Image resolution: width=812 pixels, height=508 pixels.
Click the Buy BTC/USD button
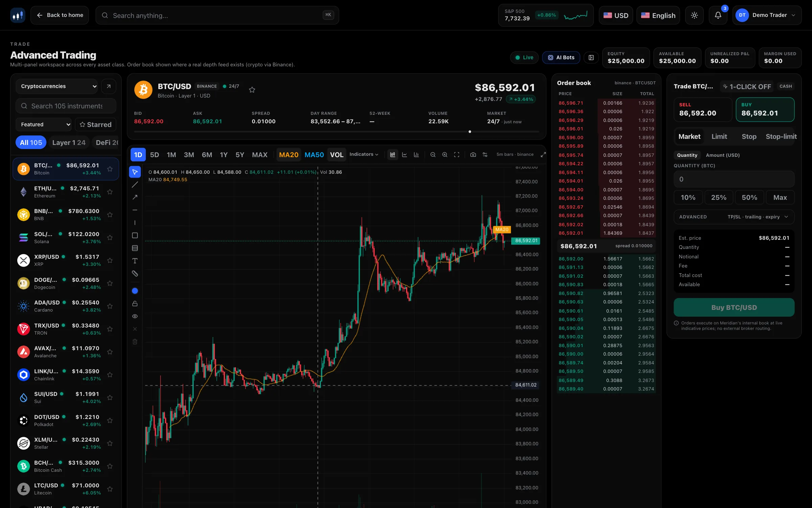coord(734,308)
